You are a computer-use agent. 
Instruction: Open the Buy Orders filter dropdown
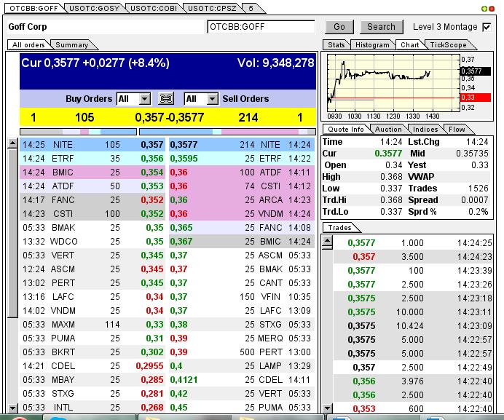tap(145, 99)
